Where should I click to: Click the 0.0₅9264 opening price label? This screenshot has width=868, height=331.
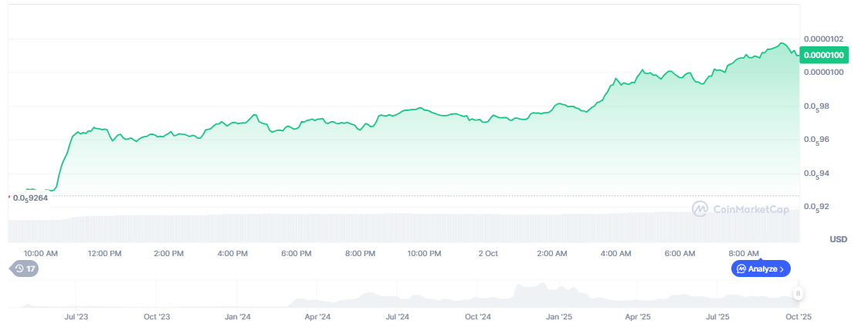(x=30, y=198)
